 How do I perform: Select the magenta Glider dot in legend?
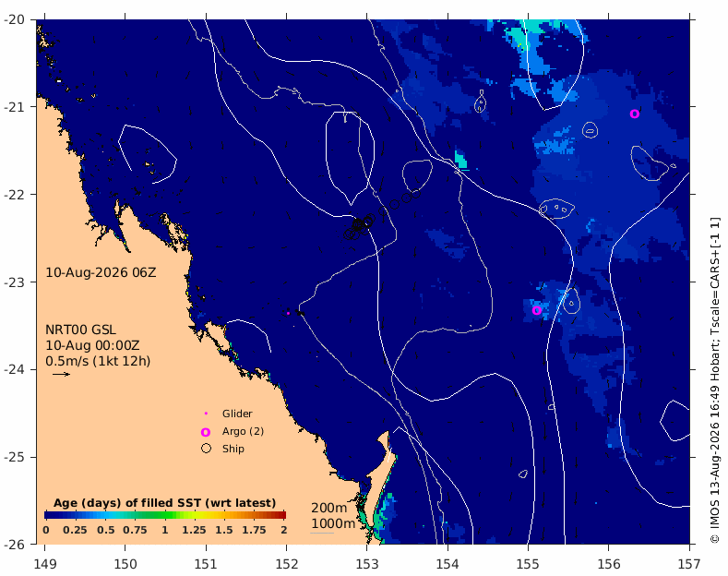[x=206, y=414]
